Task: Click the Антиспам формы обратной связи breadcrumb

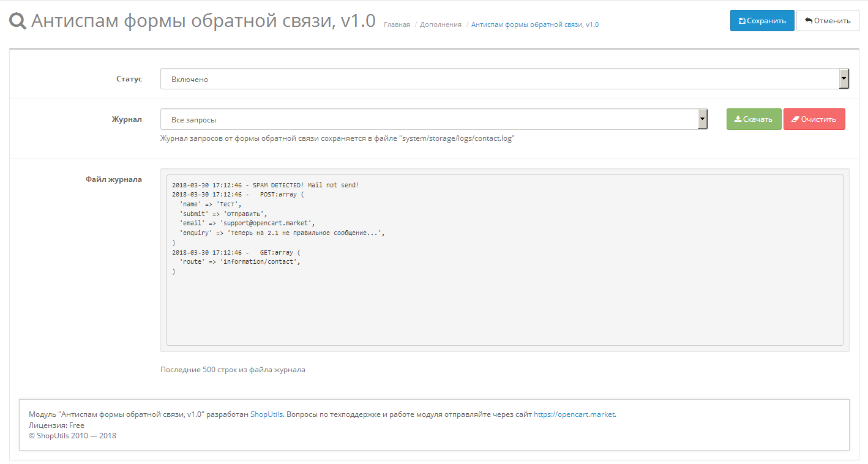Action: [x=534, y=24]
